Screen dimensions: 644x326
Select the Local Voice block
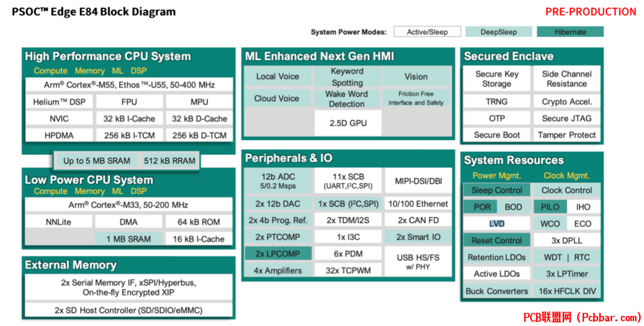click(278, 76)
